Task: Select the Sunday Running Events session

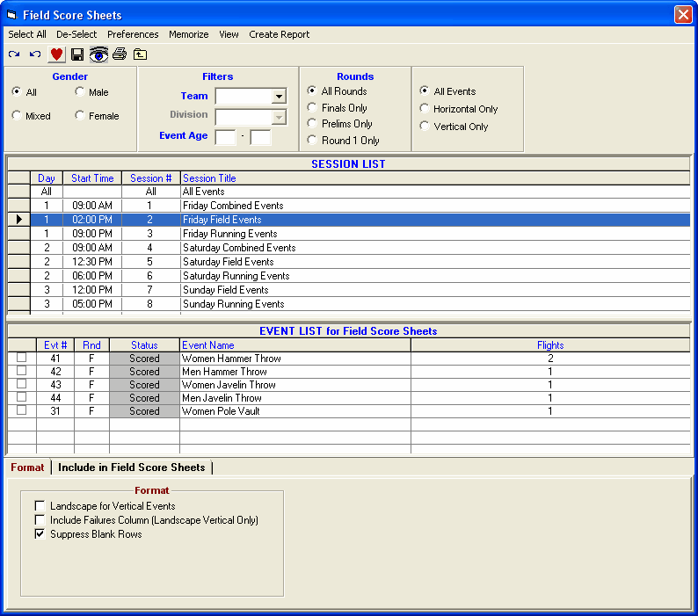Action: (360, 303)
